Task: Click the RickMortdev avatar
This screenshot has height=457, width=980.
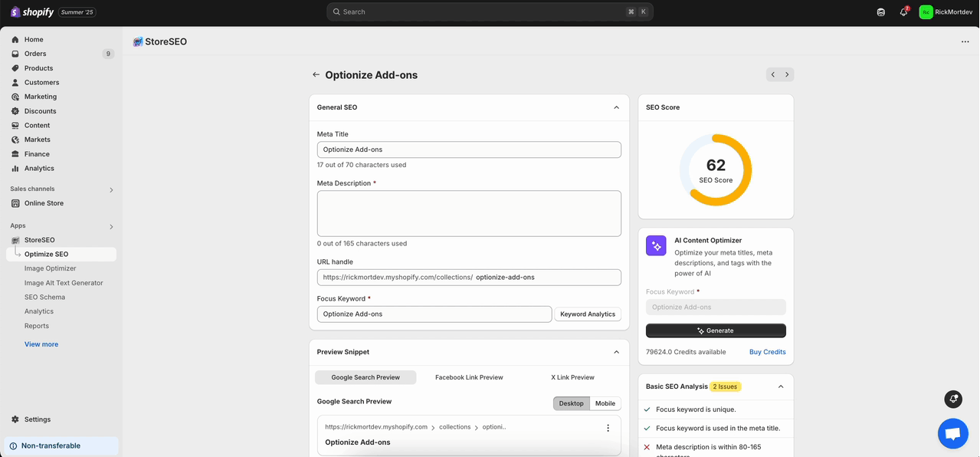Action: (926, 12)
